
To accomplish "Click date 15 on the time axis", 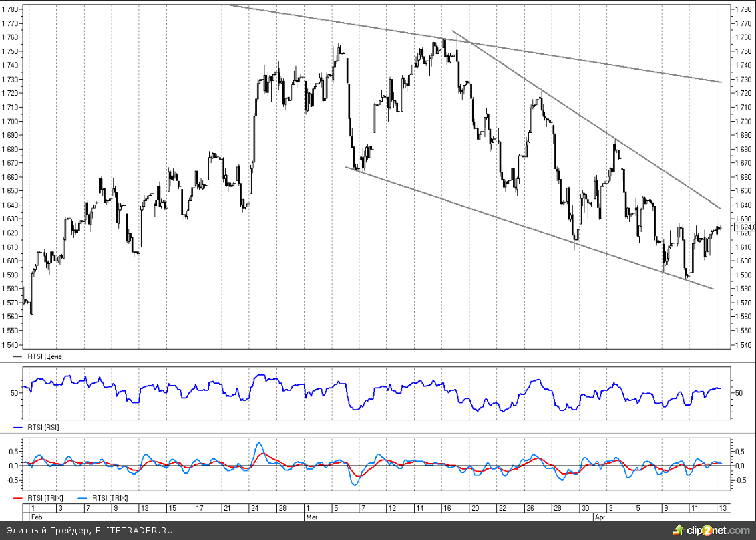I will click(172, 508).
